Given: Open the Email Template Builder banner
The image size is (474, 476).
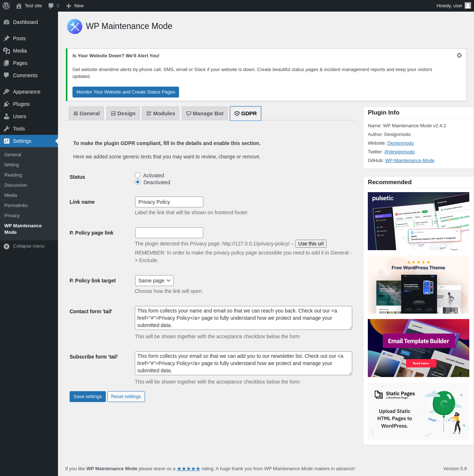Looking at the screenshot, I should [x=419, y=348].
